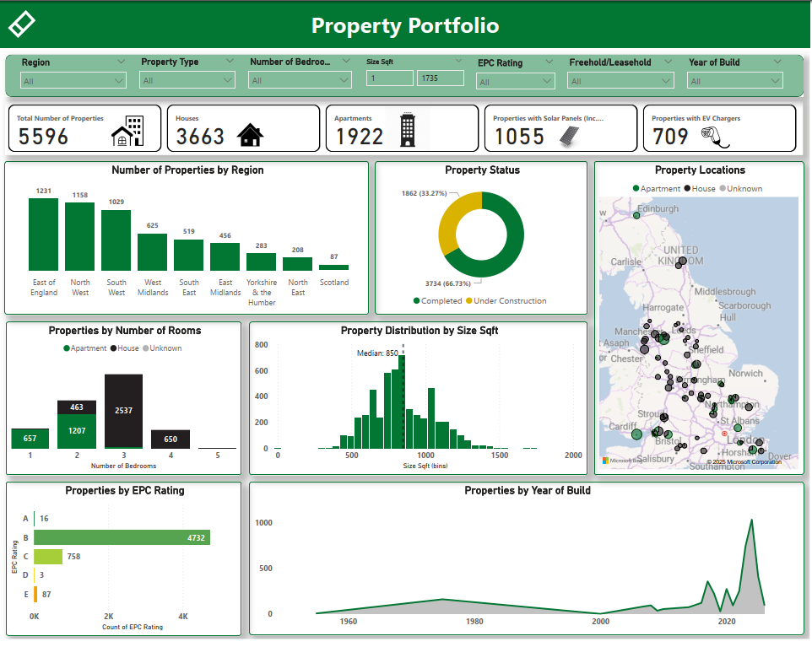Click the solar panel icon
Viewport: 812px width, 647px height.
569,137
